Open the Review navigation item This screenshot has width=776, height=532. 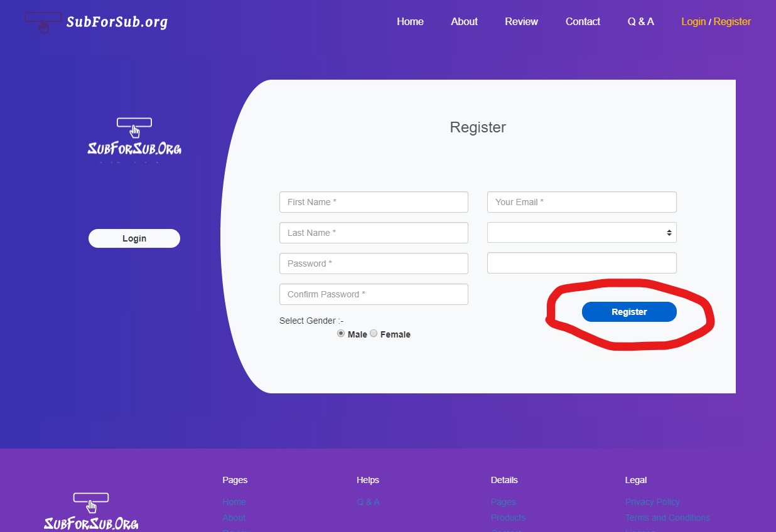click(521, 22)
